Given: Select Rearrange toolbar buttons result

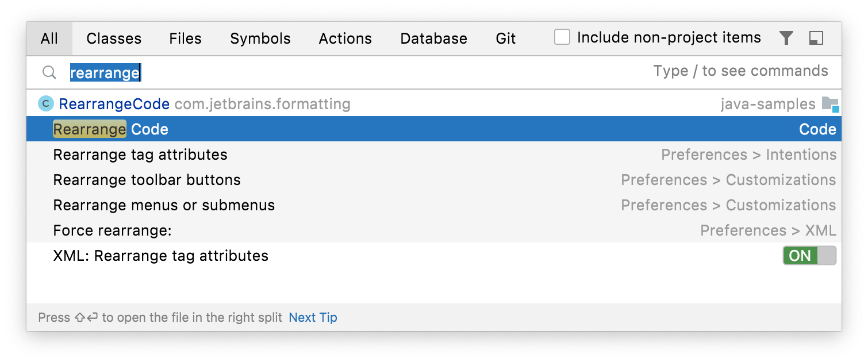Looking at the screenshot, I should pos(147,180).
